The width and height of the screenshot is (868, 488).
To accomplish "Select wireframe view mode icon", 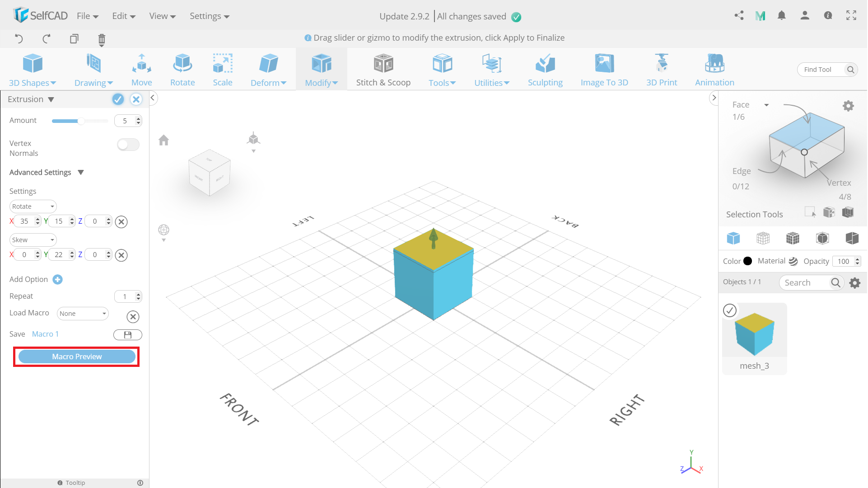I will pos(763,238).
